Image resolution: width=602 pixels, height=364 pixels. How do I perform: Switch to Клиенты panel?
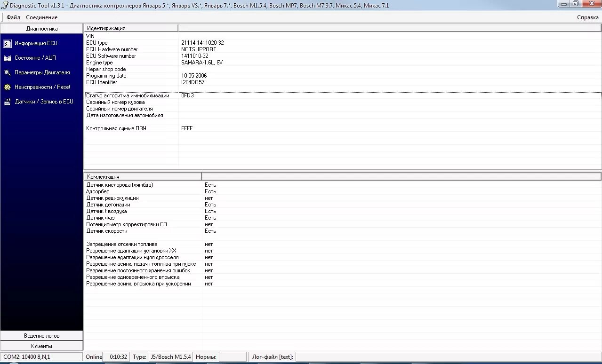pyautogui.click(x=41, y=346)
